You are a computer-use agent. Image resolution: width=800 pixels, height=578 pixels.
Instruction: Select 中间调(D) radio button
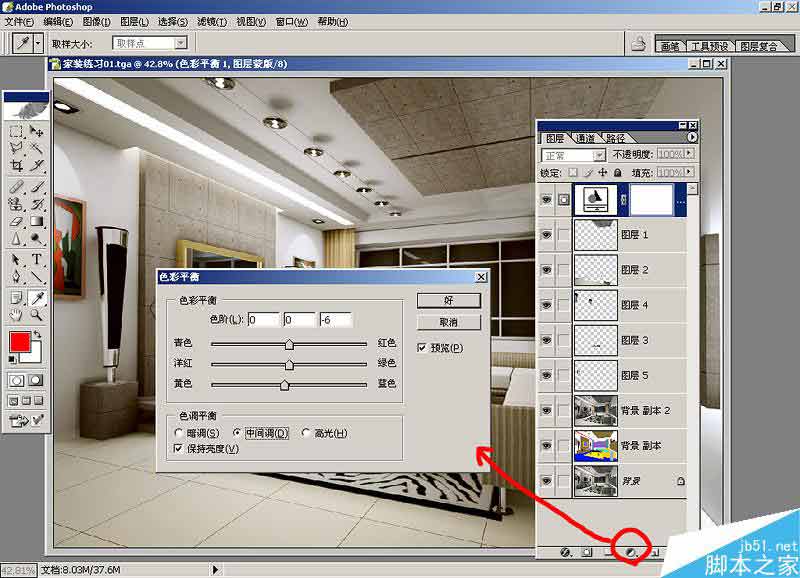tap(237, 433)
